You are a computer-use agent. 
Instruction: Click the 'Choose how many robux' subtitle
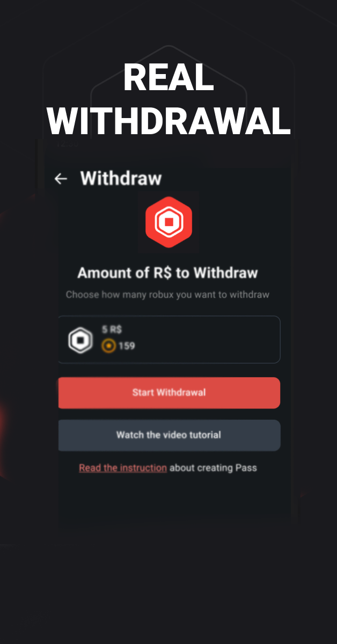click(167, 295)
